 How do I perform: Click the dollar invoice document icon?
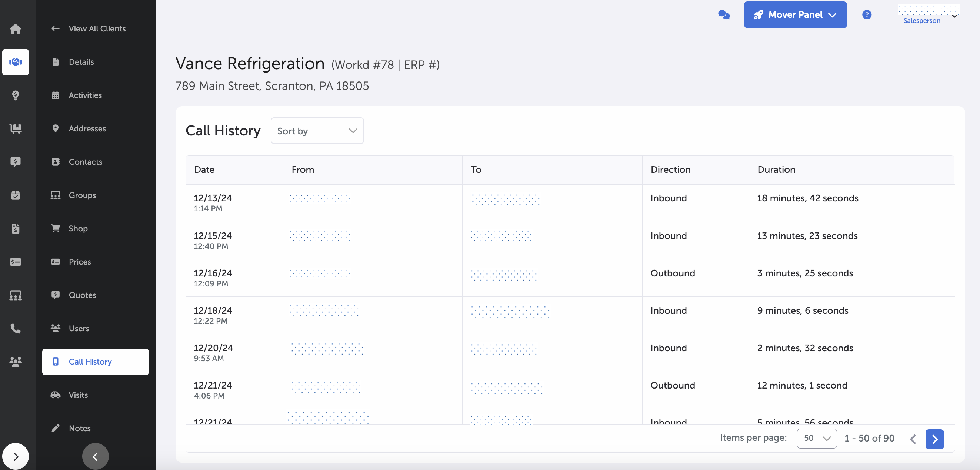pos(15,229)
